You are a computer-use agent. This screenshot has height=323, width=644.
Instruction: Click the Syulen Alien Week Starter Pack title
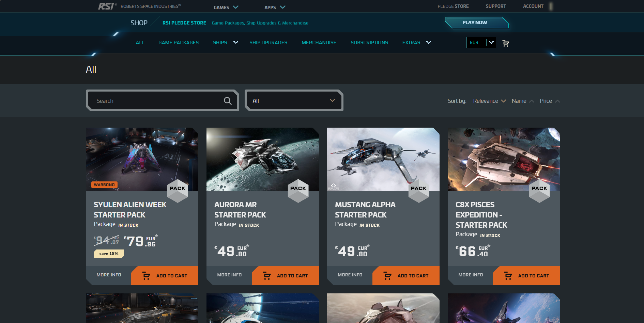(x=130, y=210)
